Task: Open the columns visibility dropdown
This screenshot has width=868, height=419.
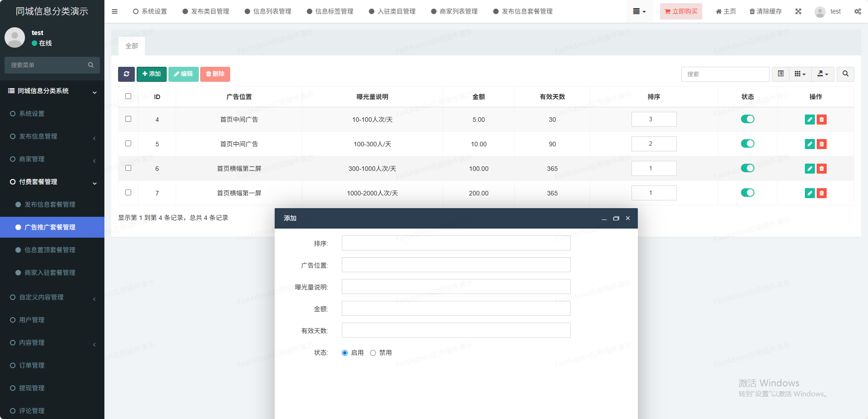Action: tap(800, 74)
